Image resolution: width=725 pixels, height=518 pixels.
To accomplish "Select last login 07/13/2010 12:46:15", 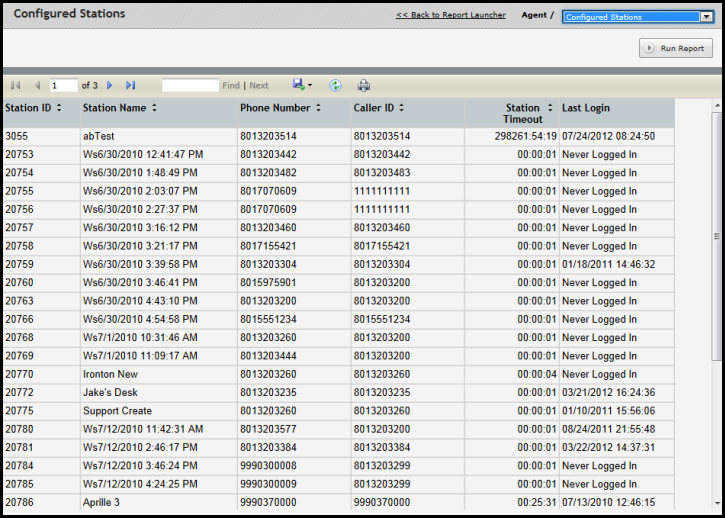I will point(608,502).
